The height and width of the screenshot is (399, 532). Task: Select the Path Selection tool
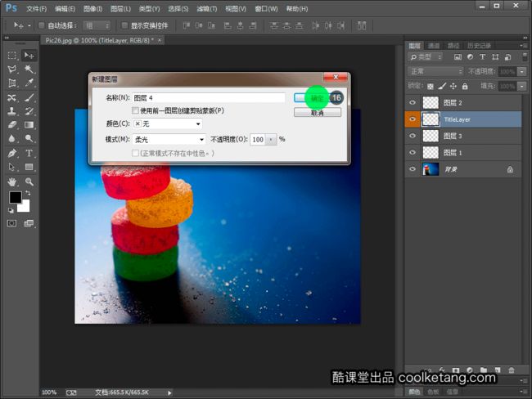(x=12, y=167)
